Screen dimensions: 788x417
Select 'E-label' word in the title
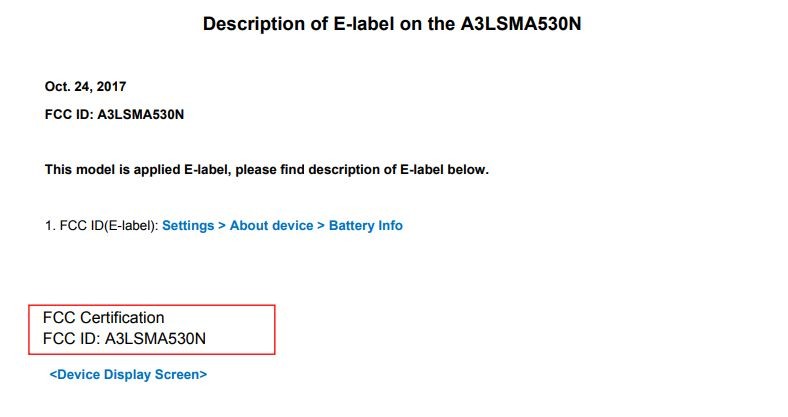(x=364, y=24)
